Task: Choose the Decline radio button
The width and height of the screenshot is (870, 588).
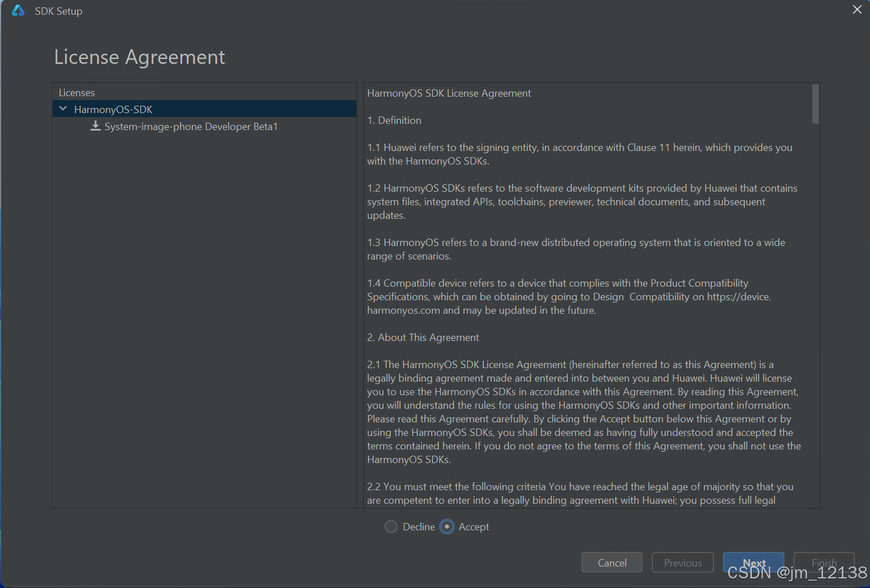Action: 391,526
